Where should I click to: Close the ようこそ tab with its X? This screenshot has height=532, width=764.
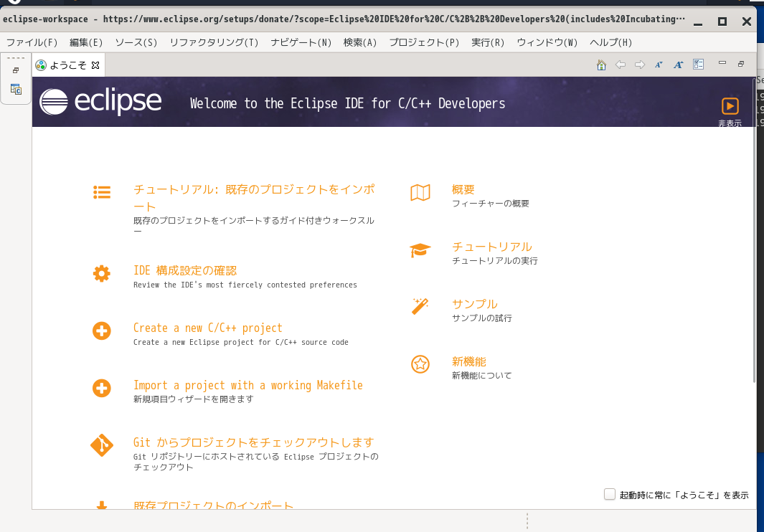click(x=95, y=65)
